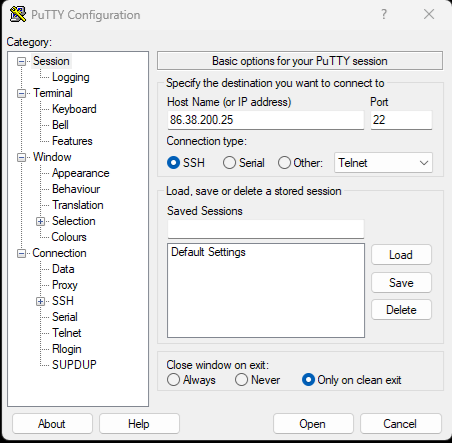The image size is (452, 443).
Task: Open the Connection category
Action: [x=59, y=253]
